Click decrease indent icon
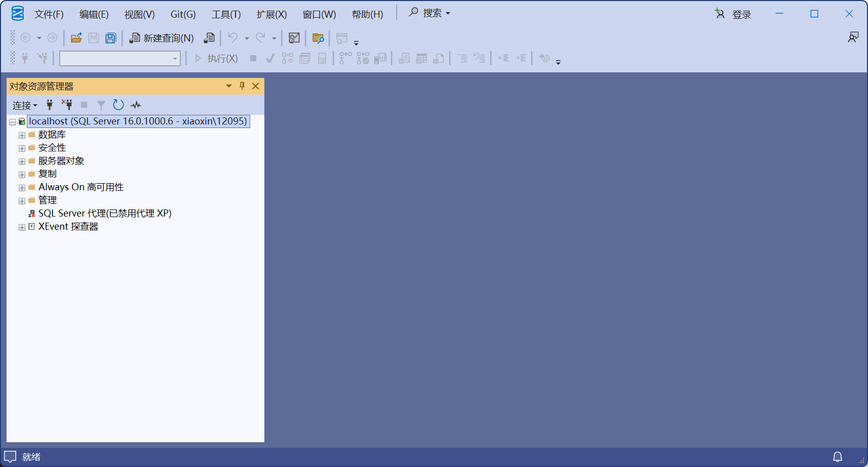 tap(503, 58)
